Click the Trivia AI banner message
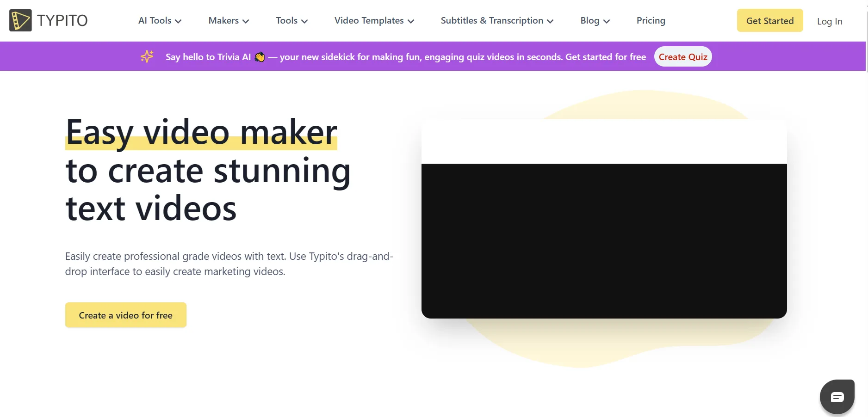This screenshot has height=417, width=868. 406,57
